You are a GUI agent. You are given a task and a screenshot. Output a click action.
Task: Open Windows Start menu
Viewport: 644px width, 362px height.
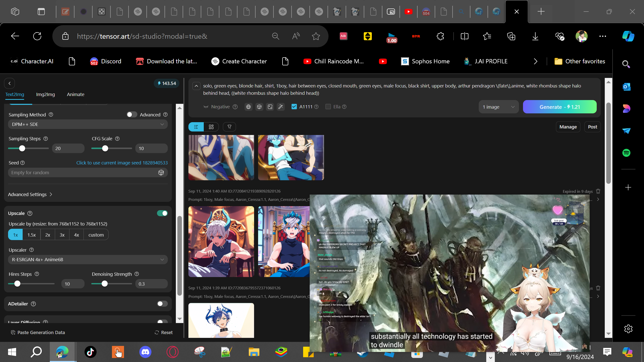(x=12, y=352)
